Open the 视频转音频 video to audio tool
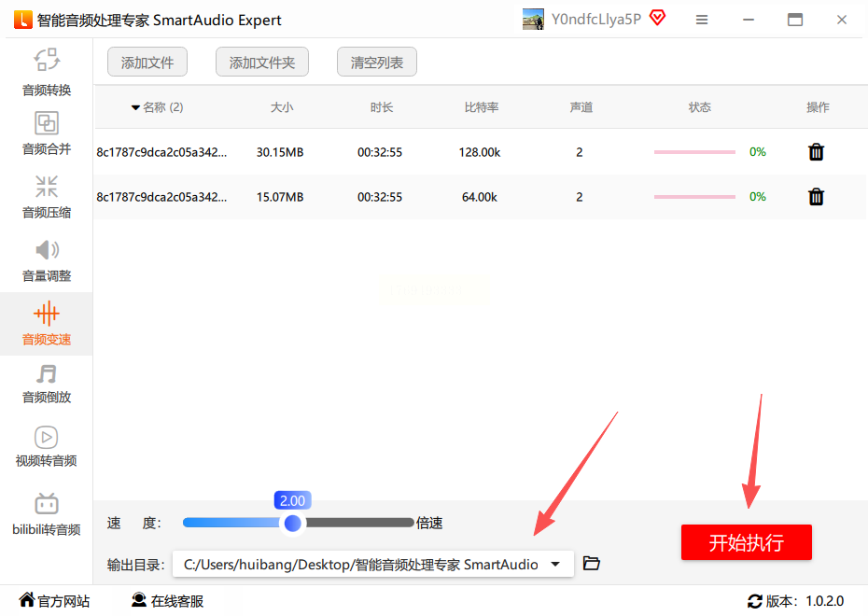This screenshot has width=868, height=616. click(47, 446)
